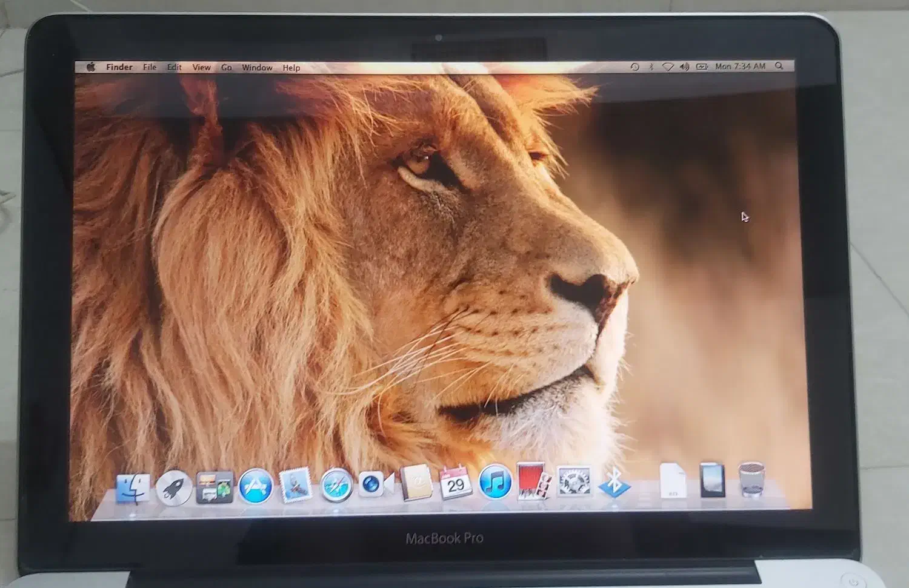Click the Spotlight search magnifier
Image resolution: width=909 pixels, height=588 pixels.
[x=779, y=66]
